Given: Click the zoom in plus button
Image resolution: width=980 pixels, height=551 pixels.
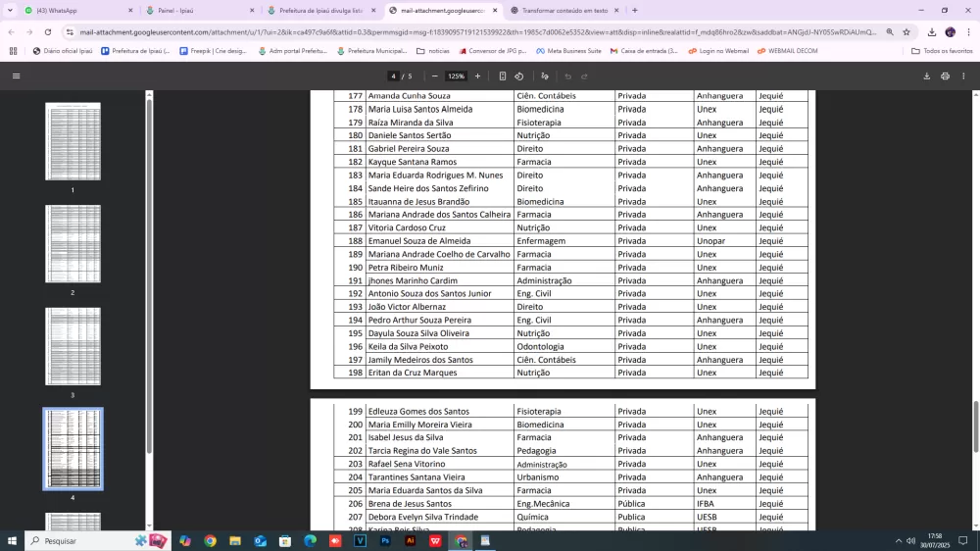Looking at the screenshot, I should (478, 75).
